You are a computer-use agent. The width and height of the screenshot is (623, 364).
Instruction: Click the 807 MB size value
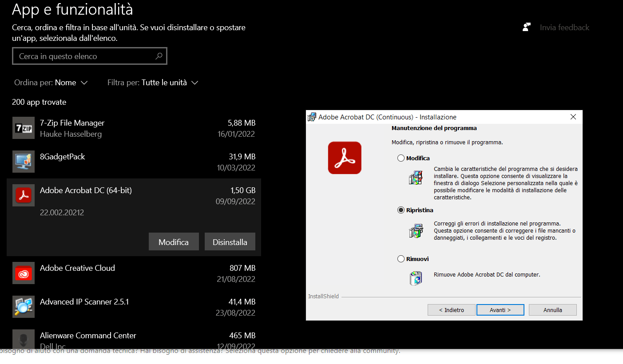[242, 268]
